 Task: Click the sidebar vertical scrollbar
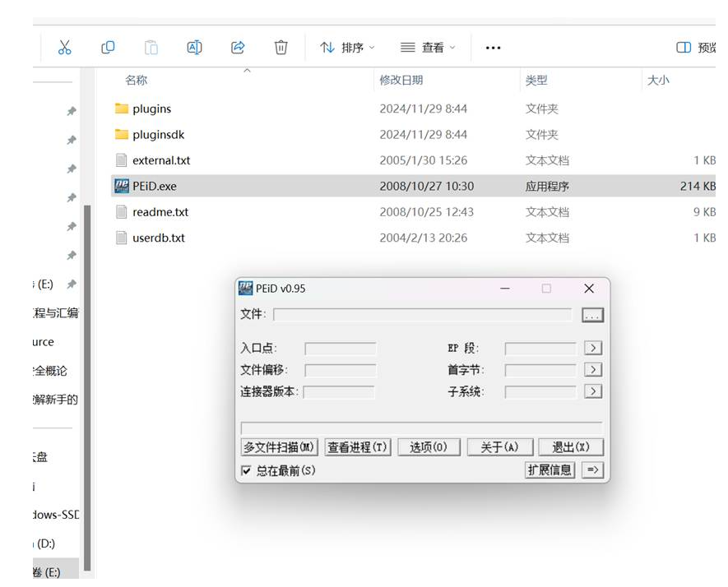point(87,387)
